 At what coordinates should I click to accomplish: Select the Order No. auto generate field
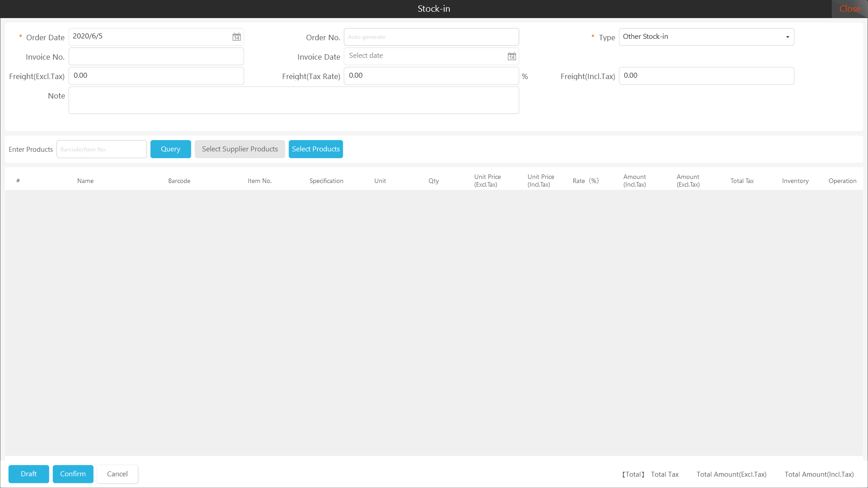[431, 37]
